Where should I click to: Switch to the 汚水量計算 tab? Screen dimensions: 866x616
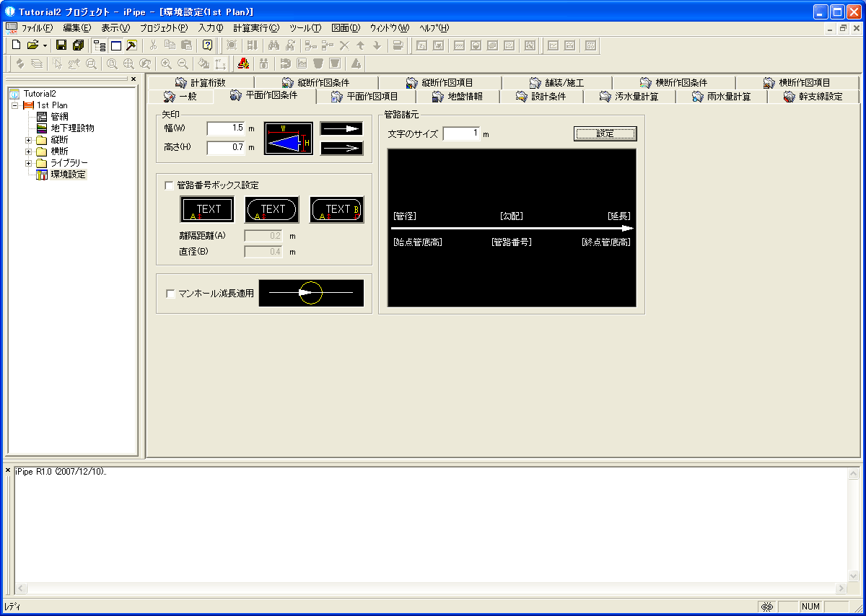630,96
